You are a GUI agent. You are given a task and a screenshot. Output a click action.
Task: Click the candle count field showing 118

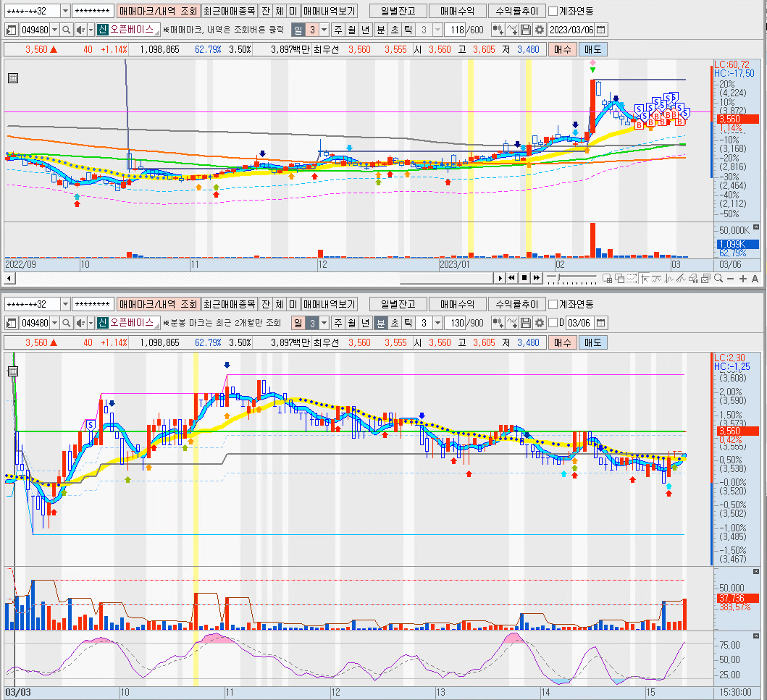pyautogui.click(x=454, y=30)
